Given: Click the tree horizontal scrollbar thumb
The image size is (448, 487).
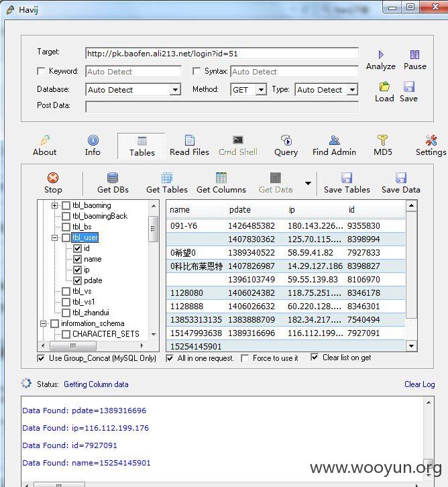Looking at the screenshot, I should point(73,345).
